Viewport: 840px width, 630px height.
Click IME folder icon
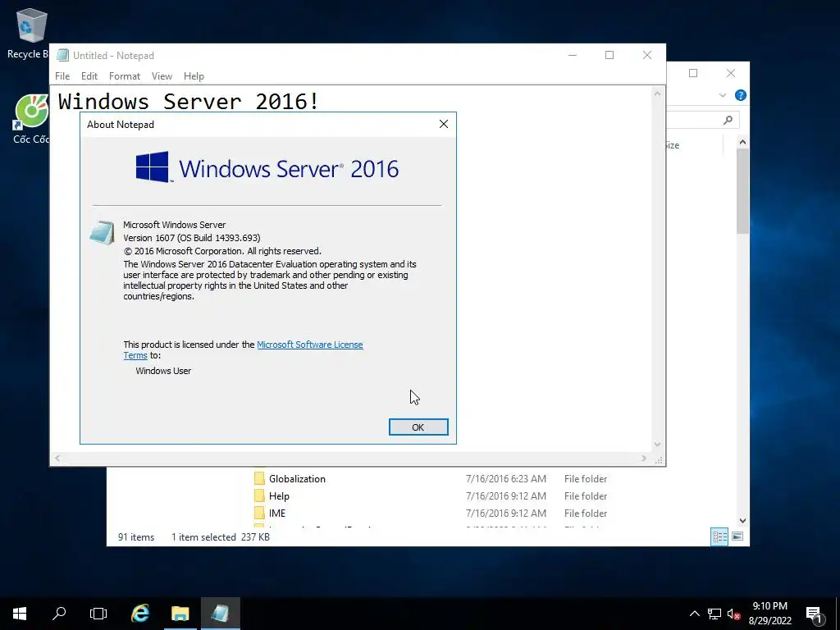(259, 513)
